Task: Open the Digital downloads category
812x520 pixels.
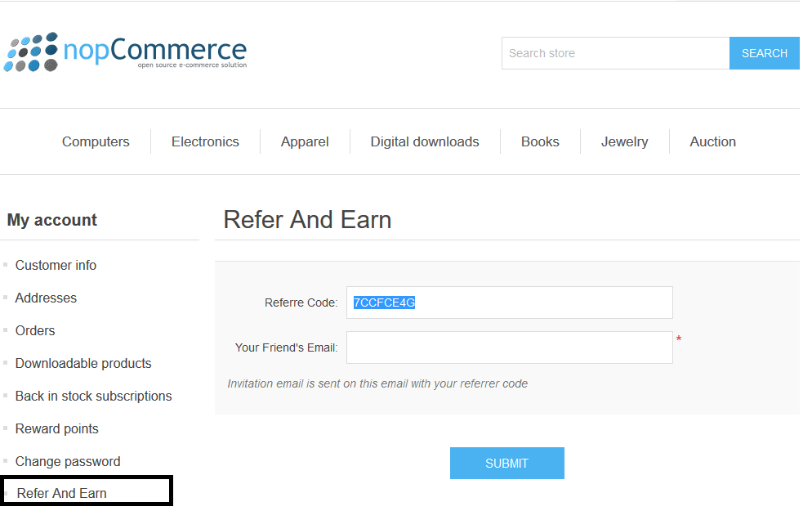Action: point(425,142)
